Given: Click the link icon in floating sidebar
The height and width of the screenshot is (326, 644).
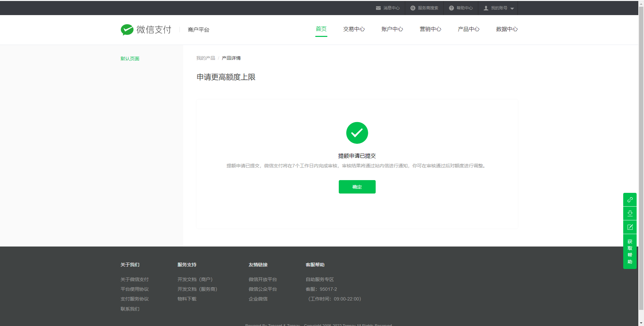Looking at the screenshot, I should [x=630, y=200].
